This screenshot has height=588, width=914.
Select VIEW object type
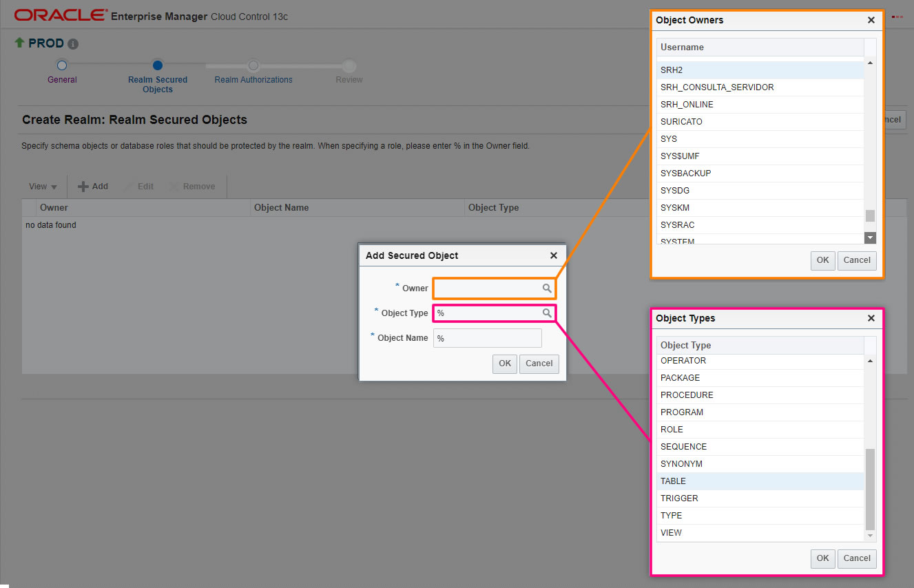760,533
